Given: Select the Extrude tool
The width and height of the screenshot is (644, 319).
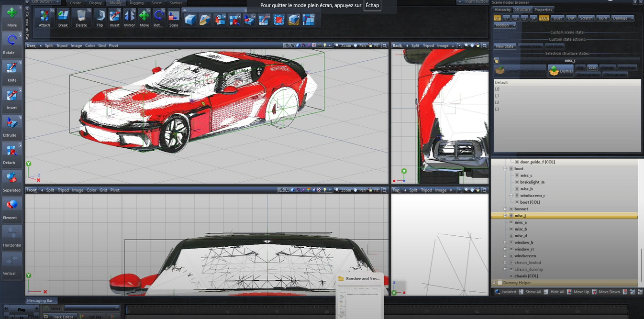Looking at the screenshot, I should pos(11,126).
